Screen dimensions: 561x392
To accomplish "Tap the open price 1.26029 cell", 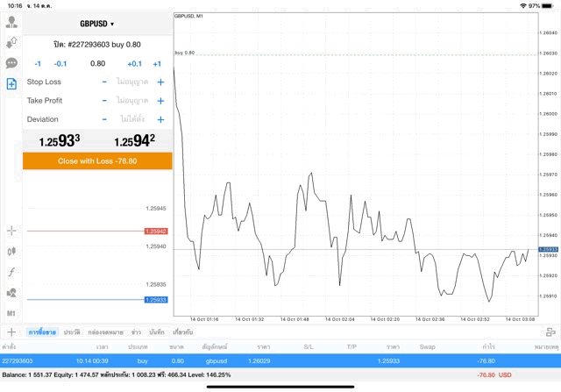I will tap(259, 360).
